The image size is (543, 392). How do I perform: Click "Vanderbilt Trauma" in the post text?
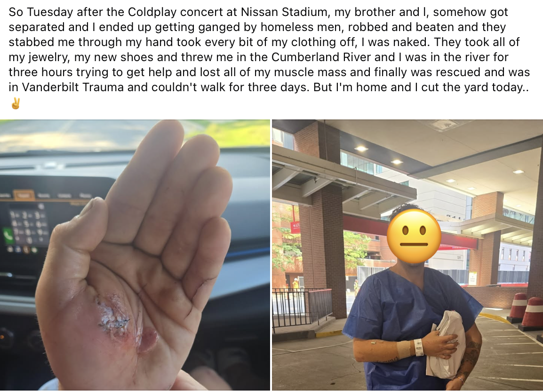pyautogui.click(x=73, y=87)
